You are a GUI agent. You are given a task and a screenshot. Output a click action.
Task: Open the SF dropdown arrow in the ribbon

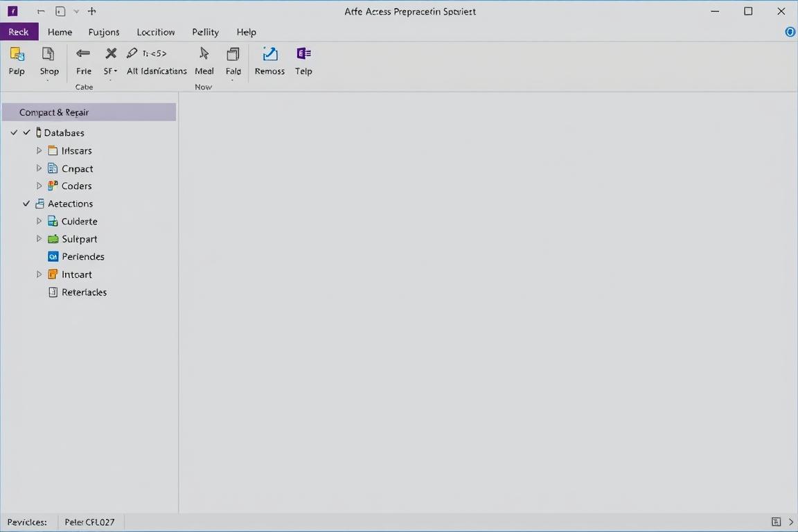(116, 71)
